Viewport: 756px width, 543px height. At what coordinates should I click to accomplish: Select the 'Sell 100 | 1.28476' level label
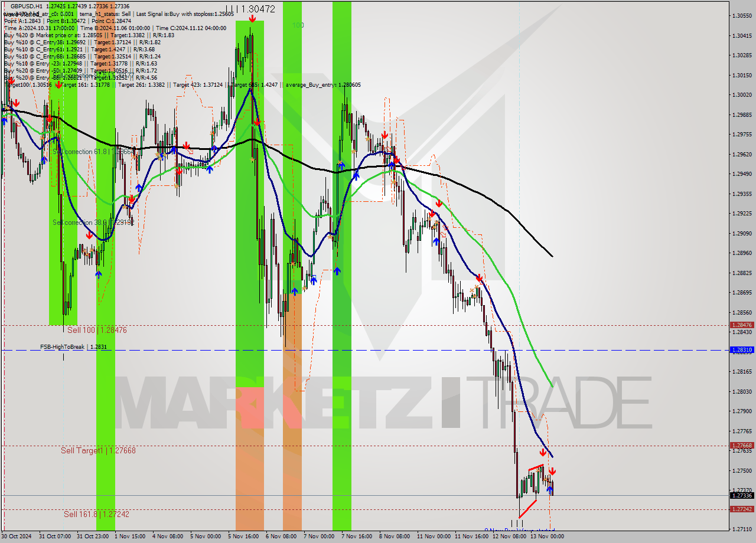coord(97,330)
